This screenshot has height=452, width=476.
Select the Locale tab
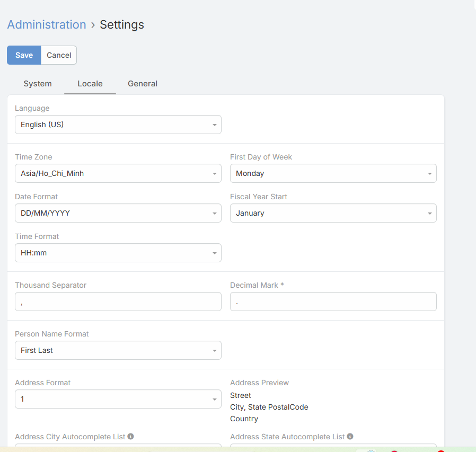coord(90,84)
